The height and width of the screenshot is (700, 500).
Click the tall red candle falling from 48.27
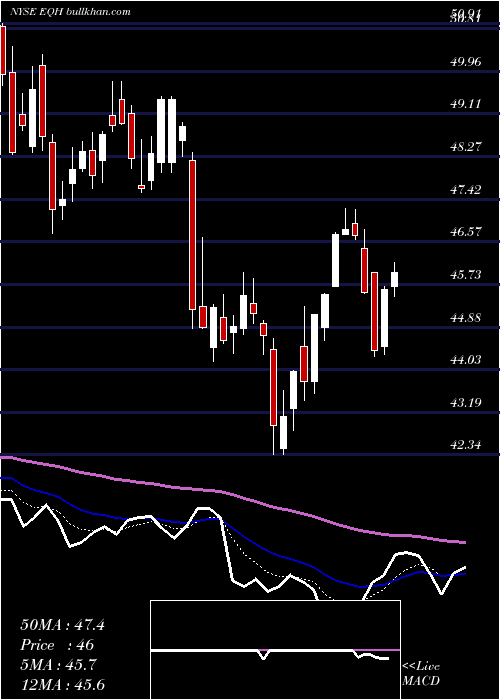(192, 235)
